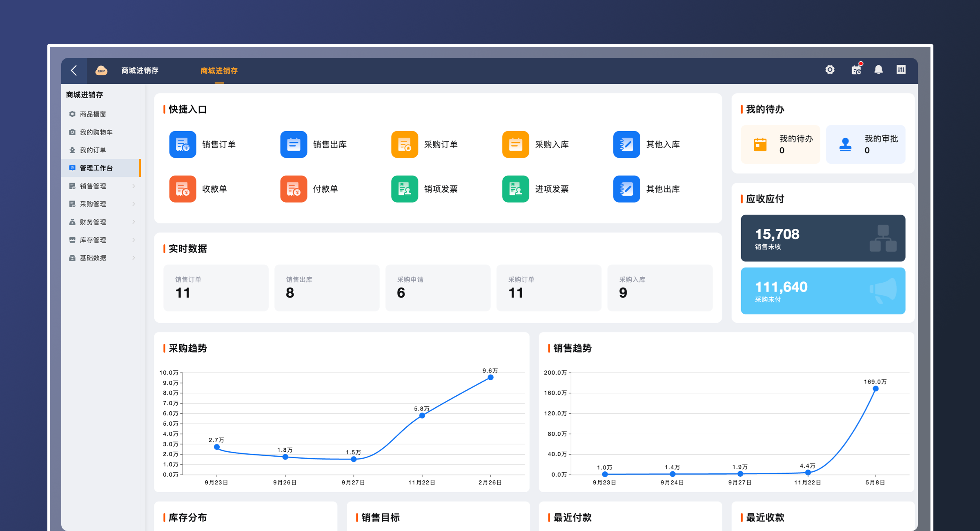Click the back arrow in header
The width and height of the screenshot is (980, 531).
[74, 70]
